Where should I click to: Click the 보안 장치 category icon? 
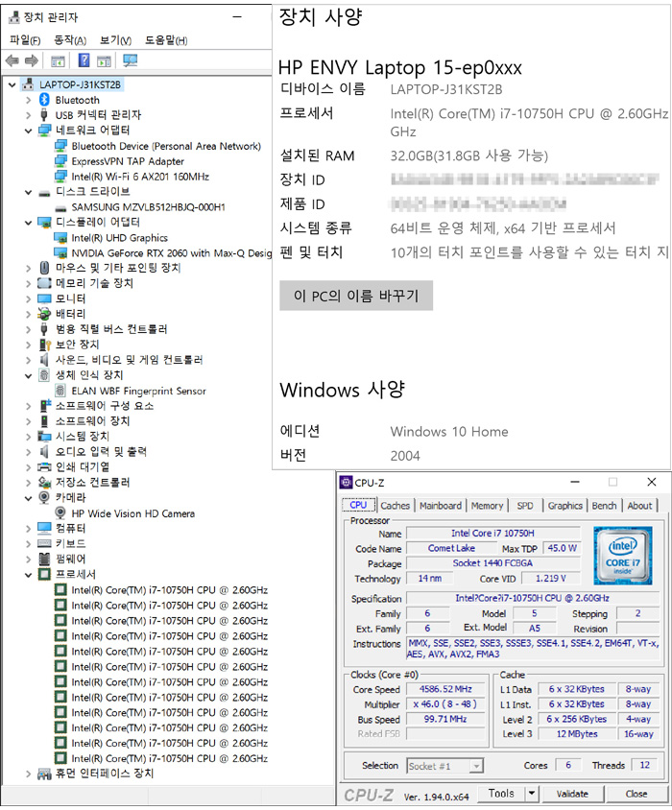[44, 345]
